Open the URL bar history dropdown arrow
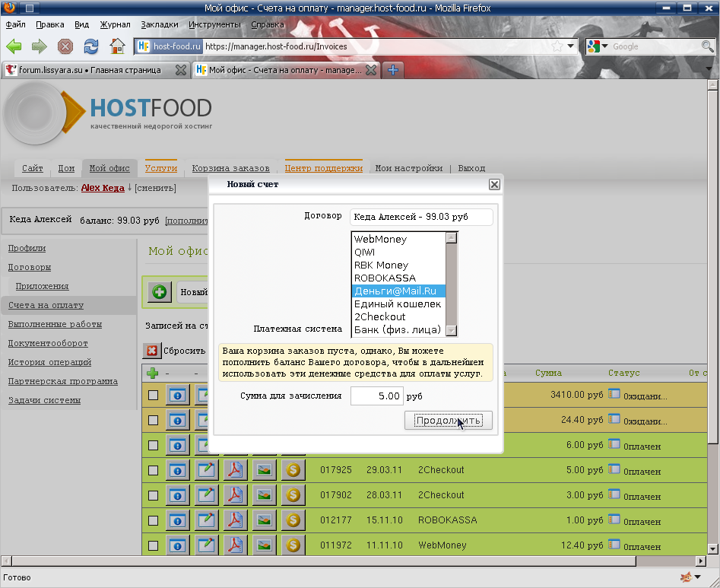This screenshot has height=588, width=720. coord(571,46)
